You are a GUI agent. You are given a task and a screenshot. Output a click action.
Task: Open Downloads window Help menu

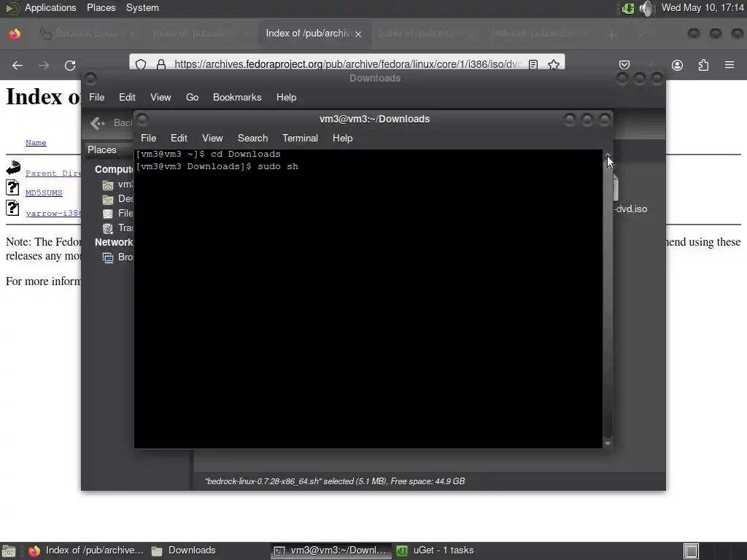tap(286, 97)
